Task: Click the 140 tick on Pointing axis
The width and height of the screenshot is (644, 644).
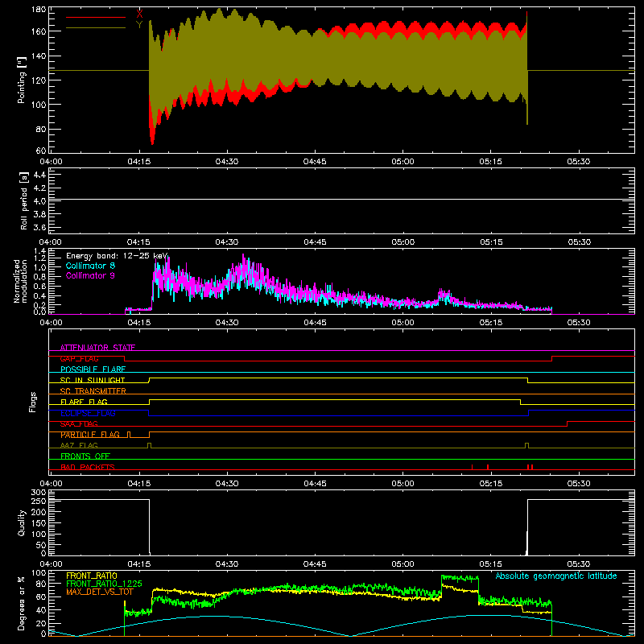Action: click(x=39, y=56)
